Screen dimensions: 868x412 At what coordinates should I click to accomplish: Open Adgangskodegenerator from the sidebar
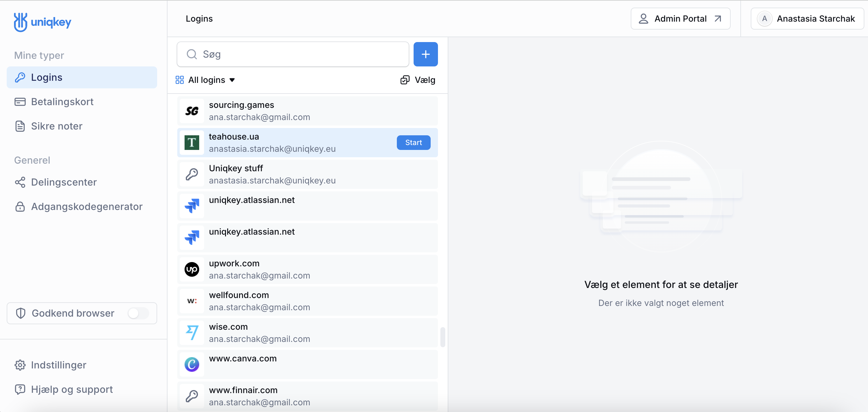click(x=86, y=206)
